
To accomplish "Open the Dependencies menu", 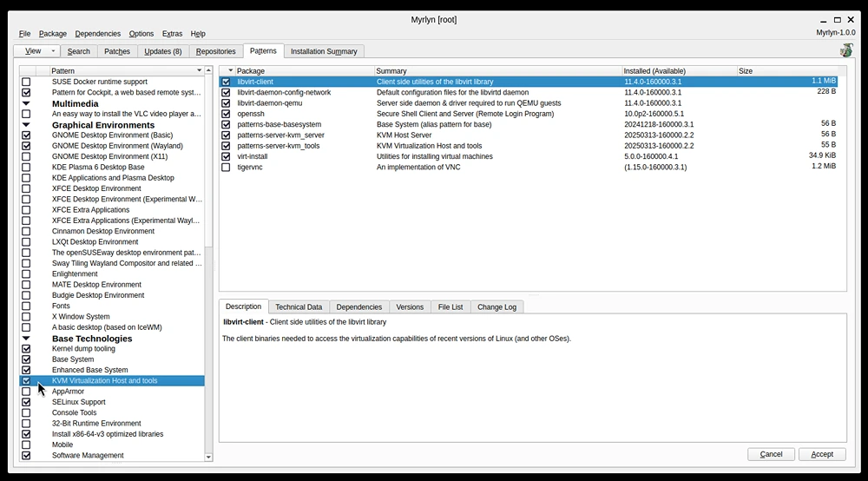I will coord(97,34).
